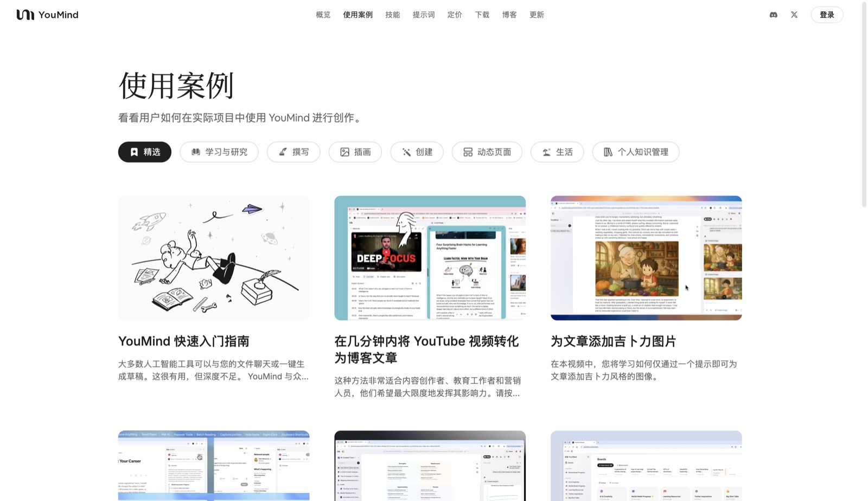Open the 为文章添加吉卜力图片 title link
The width and height of the screenshot is (868, 501).
614,341
